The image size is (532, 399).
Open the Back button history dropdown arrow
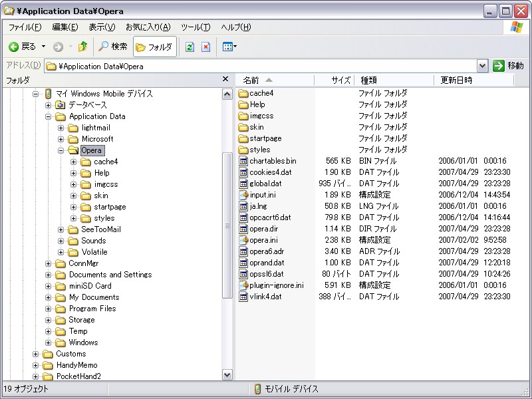(43, 47)
